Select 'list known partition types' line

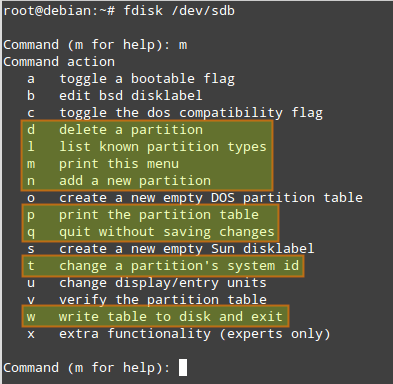[x=147, y=147]
